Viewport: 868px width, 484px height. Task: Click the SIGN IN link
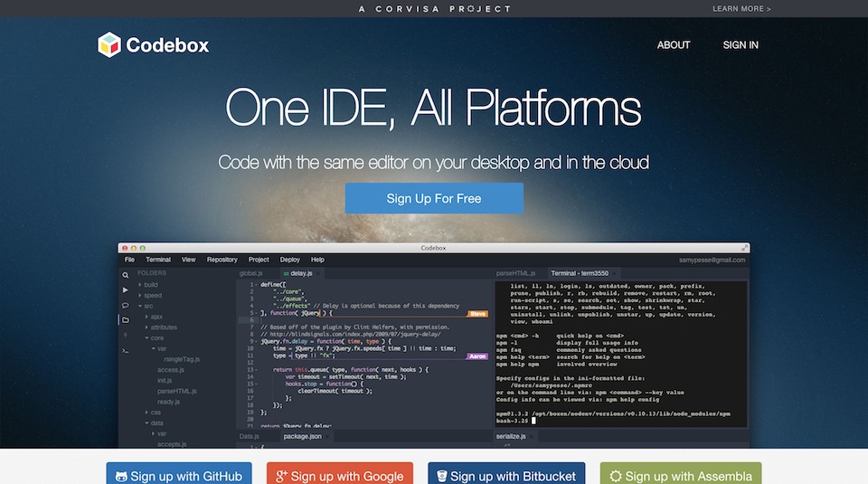click(741, 45)
